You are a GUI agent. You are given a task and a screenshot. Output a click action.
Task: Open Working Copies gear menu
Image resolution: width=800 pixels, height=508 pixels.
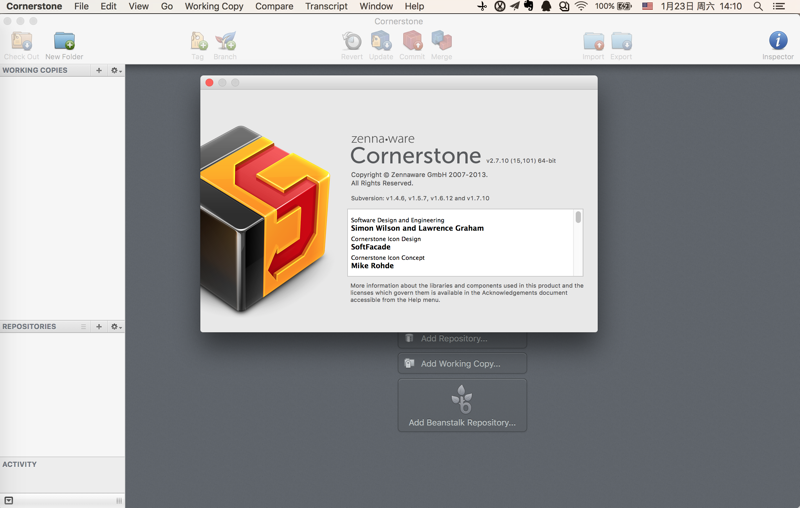[116, 70]
